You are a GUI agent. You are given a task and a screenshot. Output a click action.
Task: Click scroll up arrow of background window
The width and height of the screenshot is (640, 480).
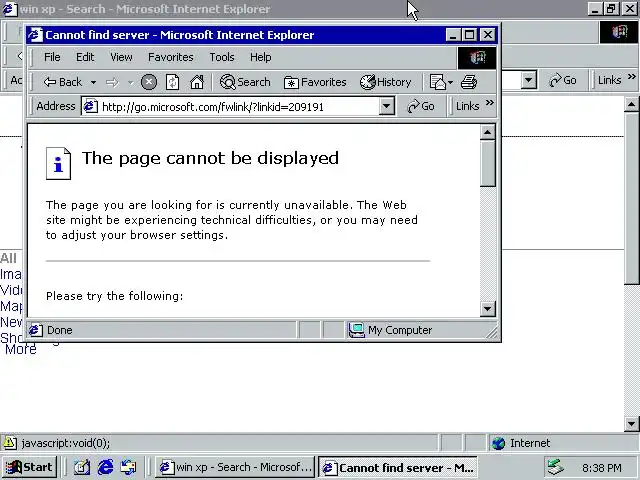point(631,105)
